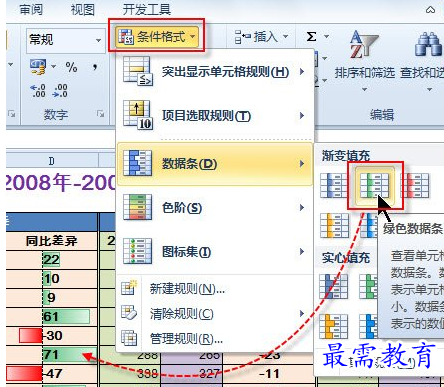Apply percent style button
The width and height of the screenshot is (444, 387).
pyautogui.click(x=71, y=67)
